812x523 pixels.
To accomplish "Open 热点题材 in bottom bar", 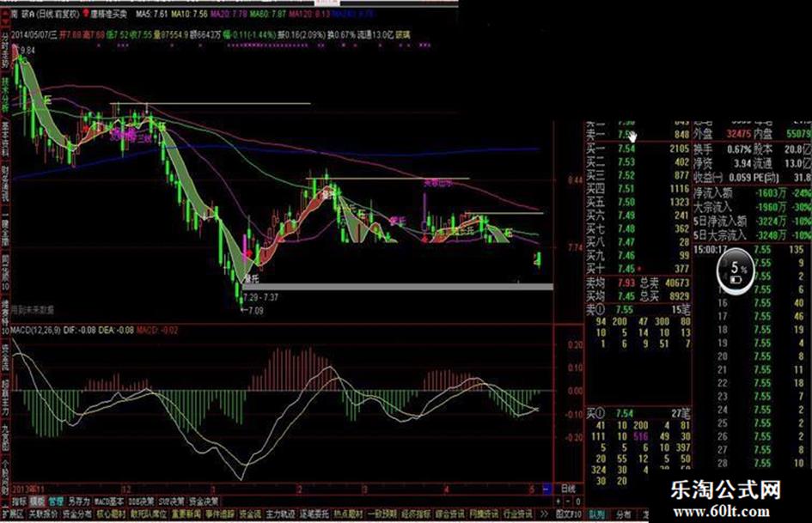I will (348, 514).
